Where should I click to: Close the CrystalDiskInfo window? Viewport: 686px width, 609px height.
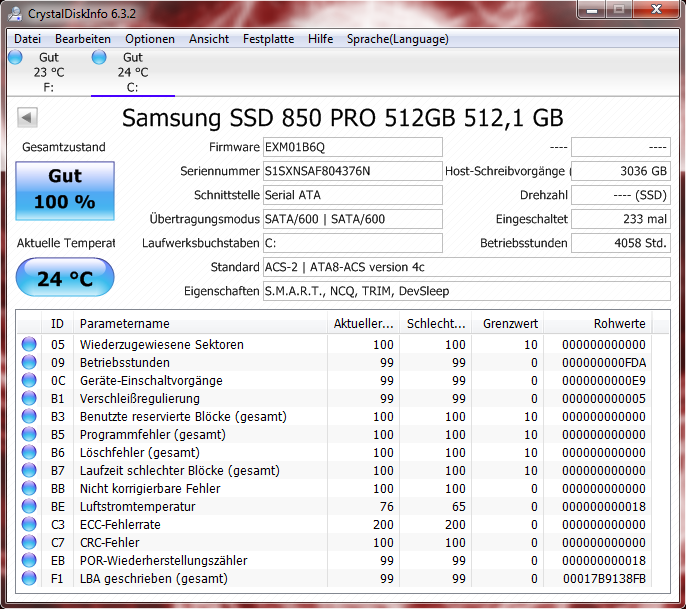point(656,10)
